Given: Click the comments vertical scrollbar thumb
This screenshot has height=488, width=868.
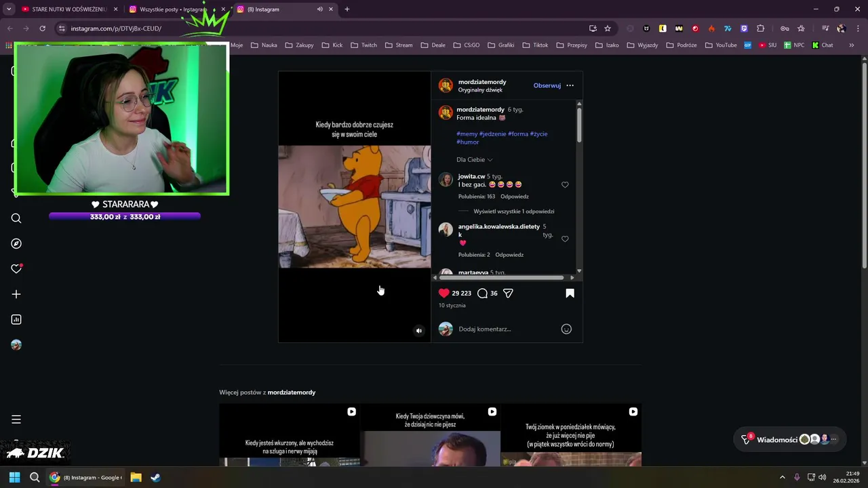Looking at the screenshot, I should point(579,124).
